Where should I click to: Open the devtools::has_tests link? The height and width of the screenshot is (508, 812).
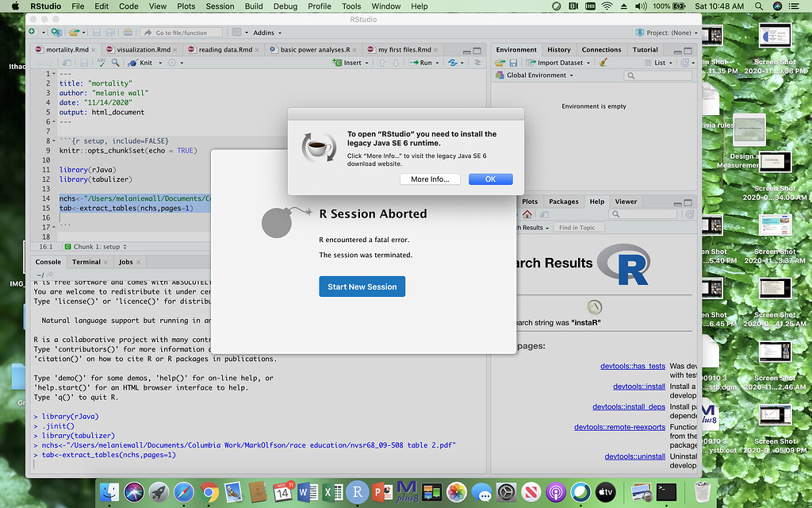632,366
